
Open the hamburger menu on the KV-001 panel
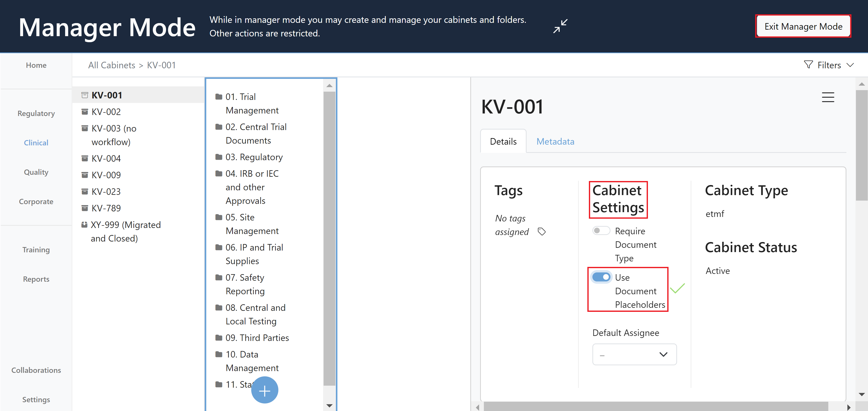tap(828, 97)
